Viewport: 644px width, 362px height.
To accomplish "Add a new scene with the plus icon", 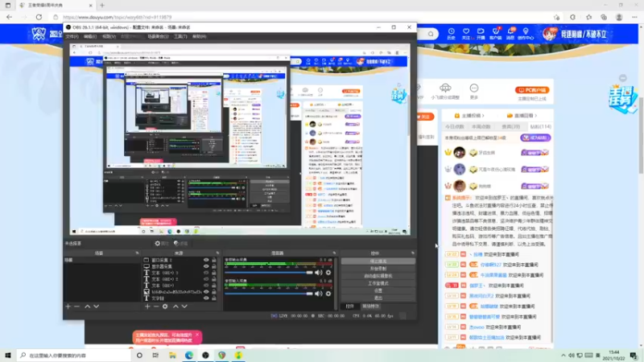I will (x=68, y=306).
